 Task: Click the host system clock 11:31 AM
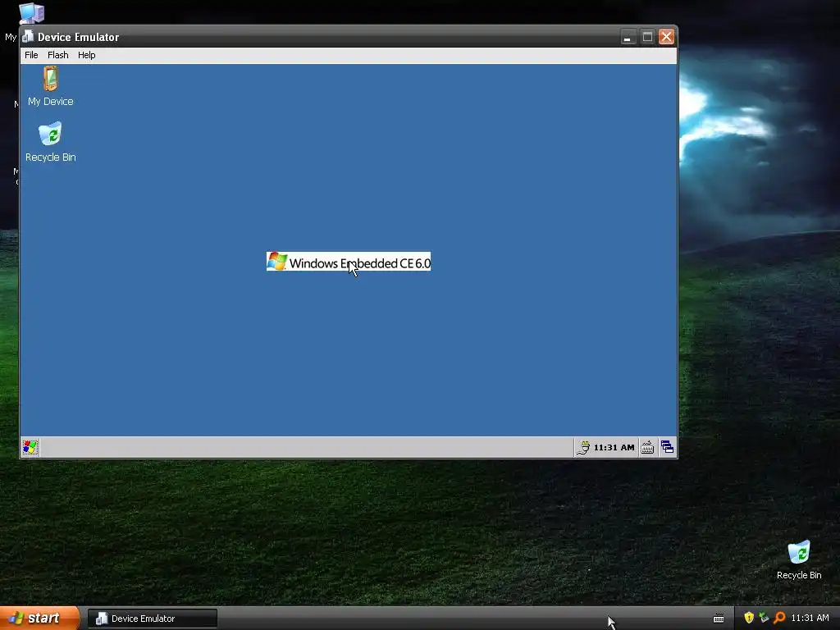pyautogui.click(x=810, y=618)
